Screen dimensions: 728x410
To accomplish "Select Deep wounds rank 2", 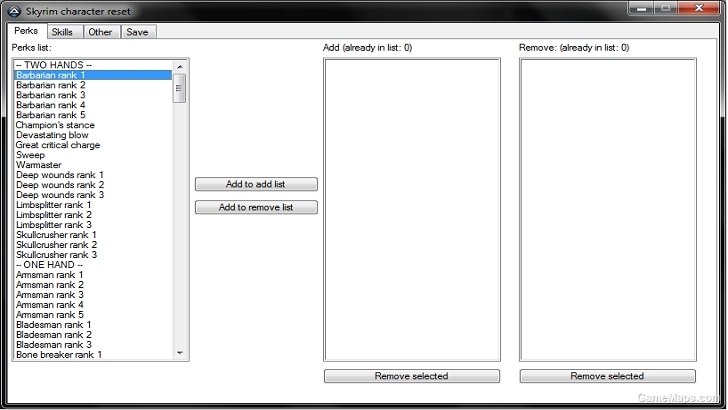I will [60, 185].
